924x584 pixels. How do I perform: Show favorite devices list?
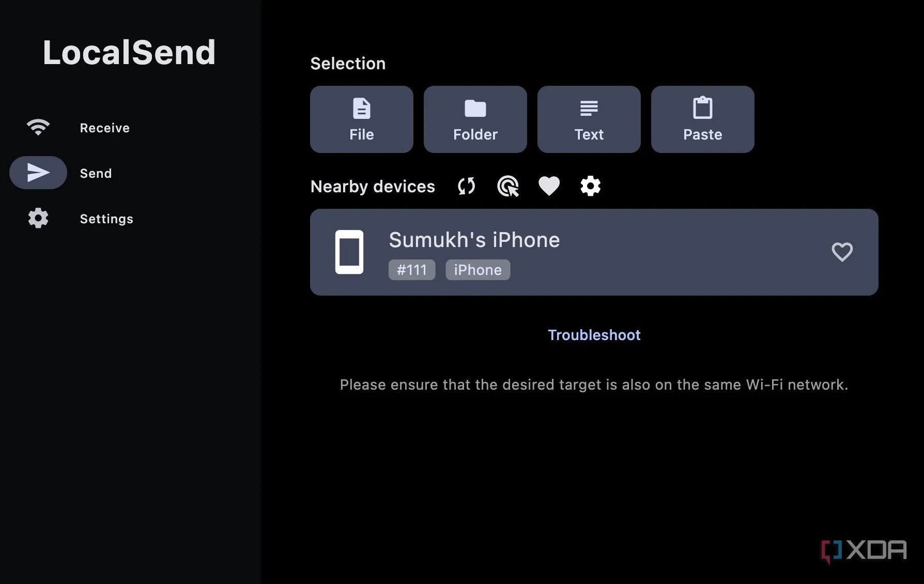(x=549, y=186)
